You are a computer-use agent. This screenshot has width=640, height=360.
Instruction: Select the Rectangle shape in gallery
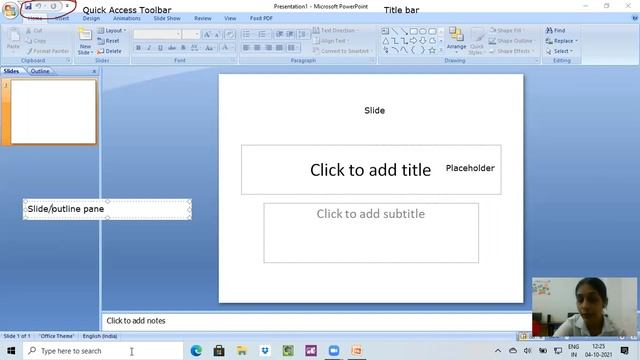tap(413, 31)
